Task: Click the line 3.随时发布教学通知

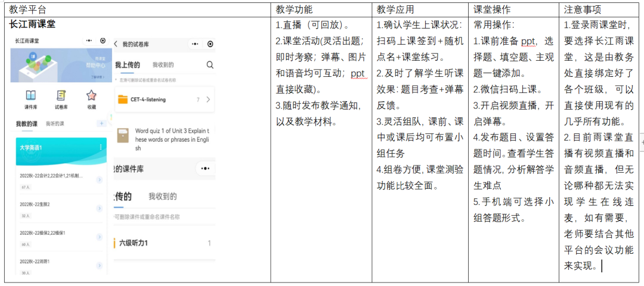Action: 318,106
